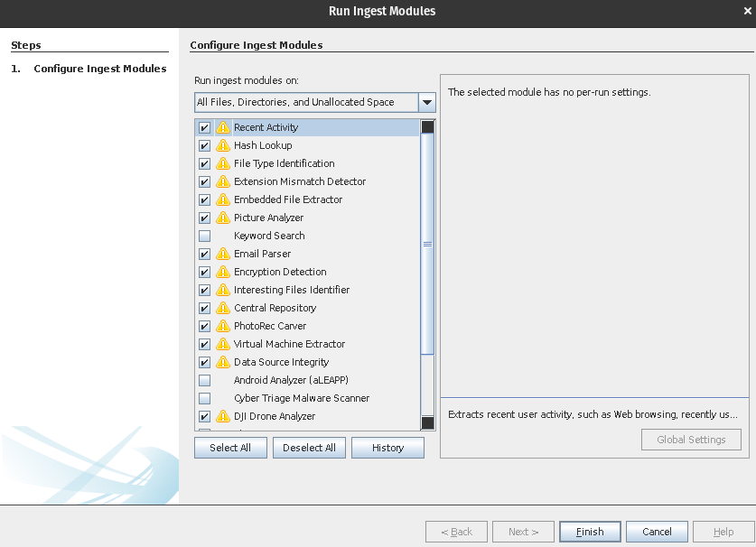Click the warning icon beside Recent Activity
Screen dimensions: 756x547
222,127
